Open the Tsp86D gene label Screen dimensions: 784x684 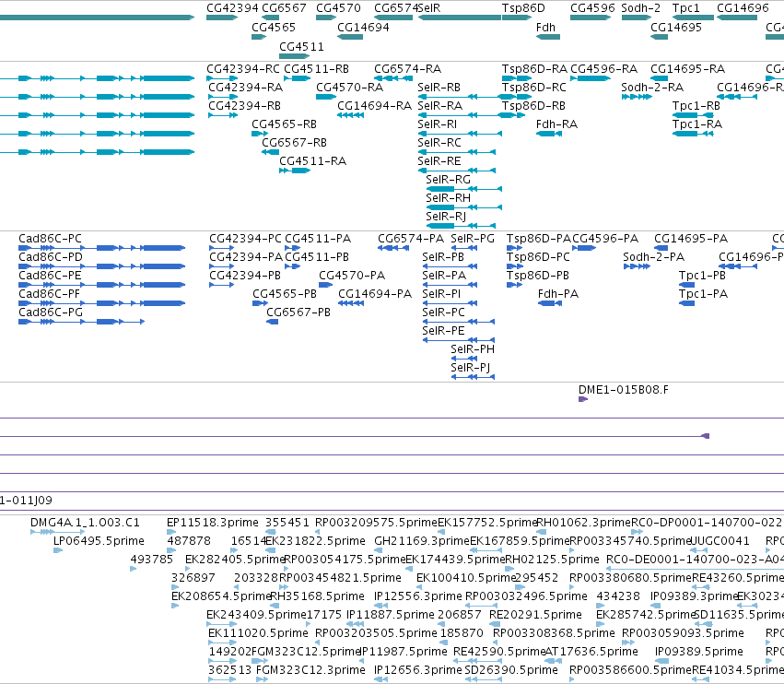pyautogui.click(x=523, y=8)
